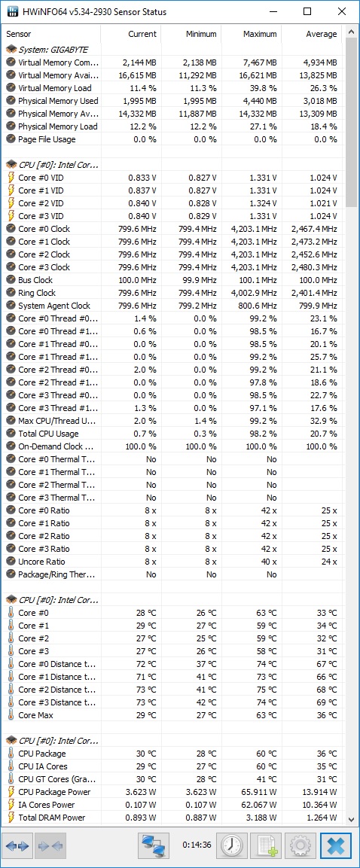Select the Core #0 thermometer icon
This screenshot has height=868, width=360.
point(11,613)
